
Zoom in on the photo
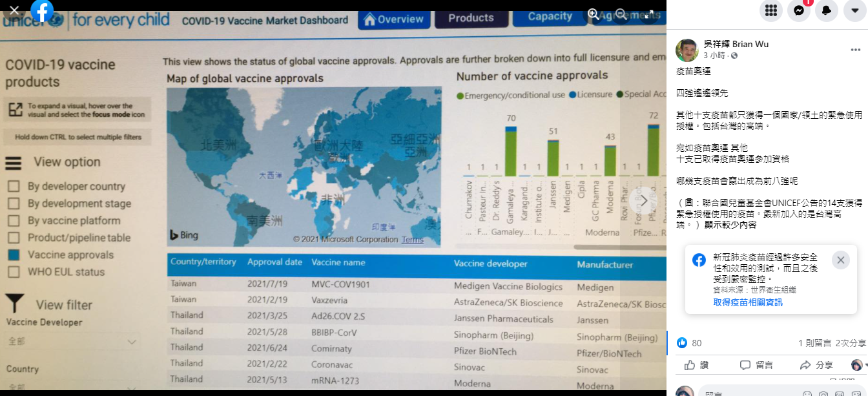pos(593,14)
